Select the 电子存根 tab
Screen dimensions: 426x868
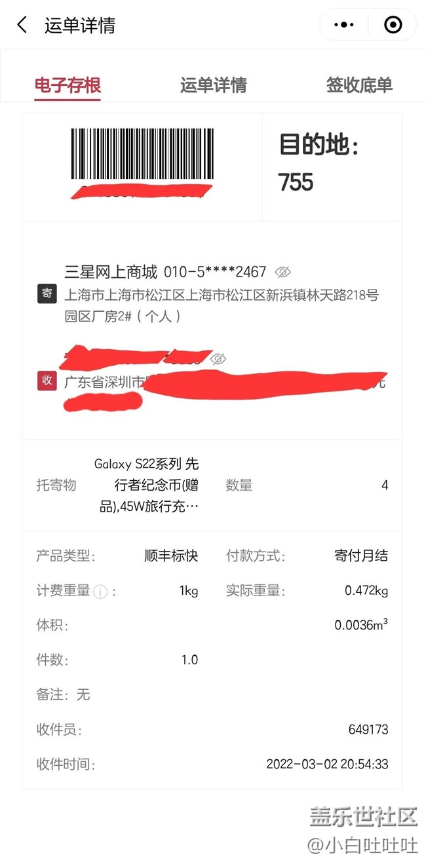(x=68, y=85)
